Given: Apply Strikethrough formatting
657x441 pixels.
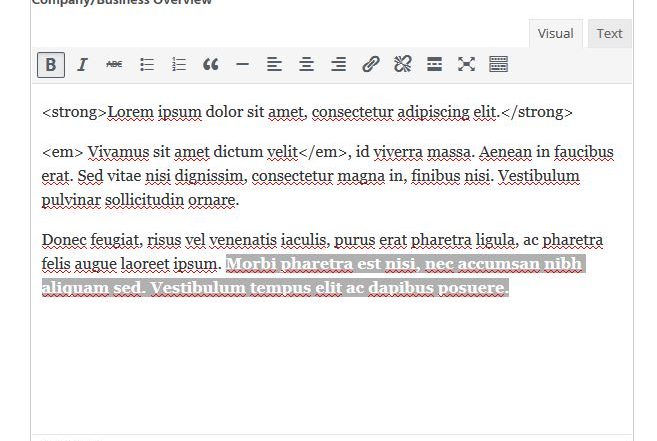Looking at the screenshot, I should tap(114, 65).
